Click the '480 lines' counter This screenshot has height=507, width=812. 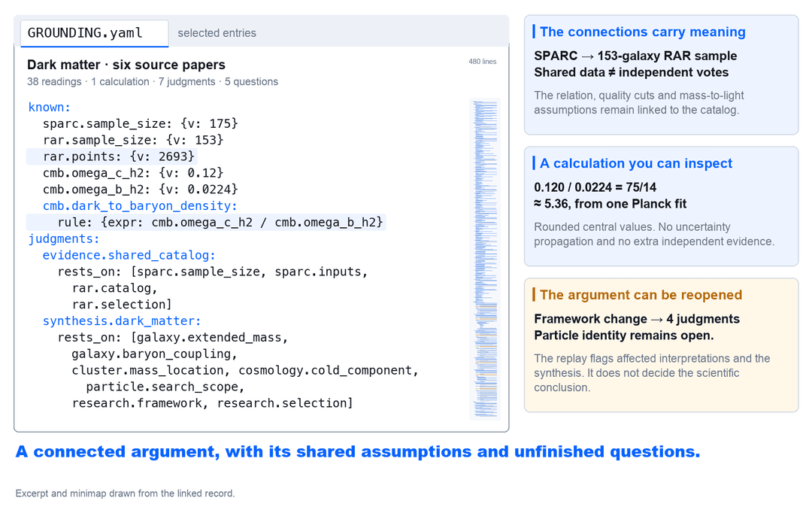(x=483, y=62)
